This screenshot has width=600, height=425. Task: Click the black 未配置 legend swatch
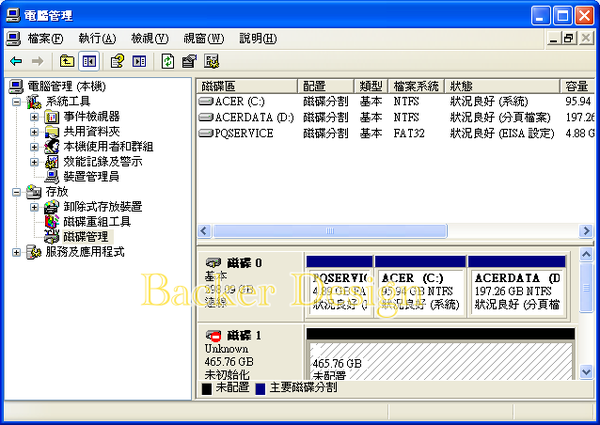[206, 389]
